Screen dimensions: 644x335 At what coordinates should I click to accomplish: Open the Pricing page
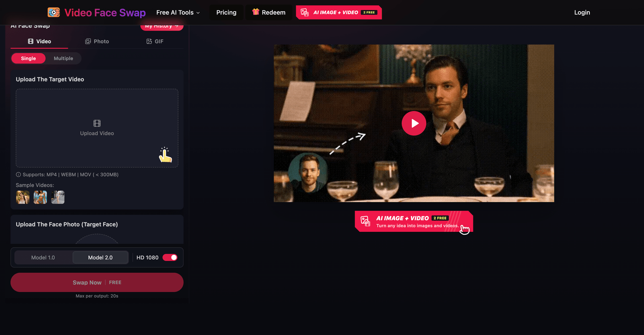tap(226, 12)
